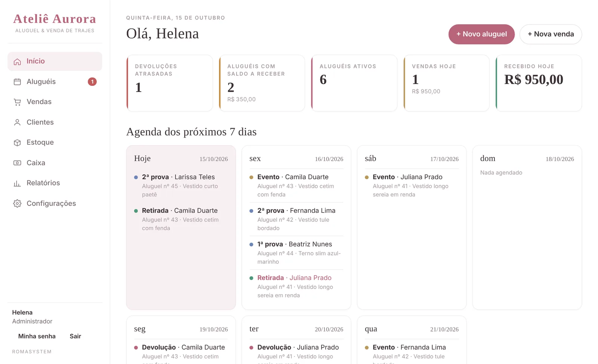Open Evento Juliana Prado on sábado

click(x=412, y=186)
